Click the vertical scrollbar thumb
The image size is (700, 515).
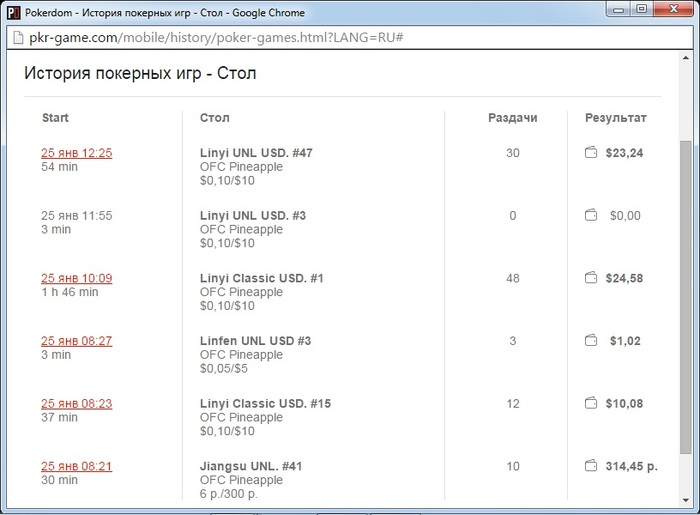(685, 297)
